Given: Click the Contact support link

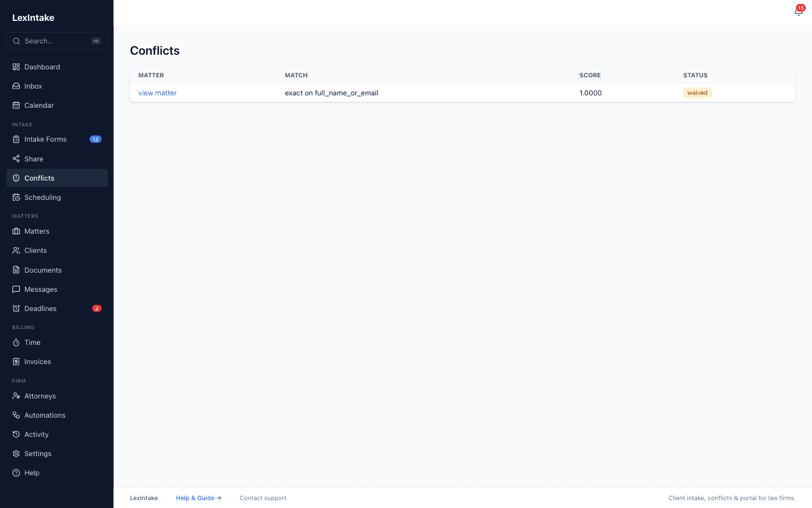Looking at the screenshot, I should [x=263, y=498].
